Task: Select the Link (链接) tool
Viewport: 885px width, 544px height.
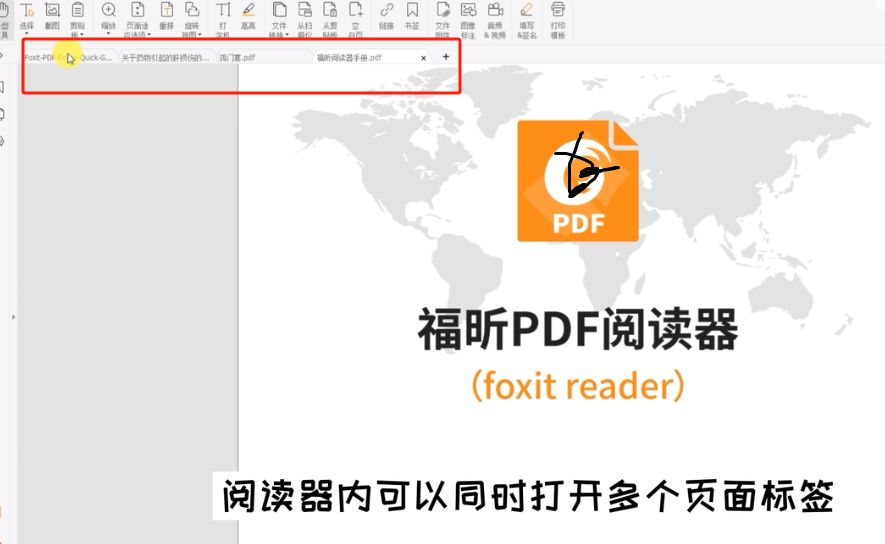Action: tap(387, 16)
